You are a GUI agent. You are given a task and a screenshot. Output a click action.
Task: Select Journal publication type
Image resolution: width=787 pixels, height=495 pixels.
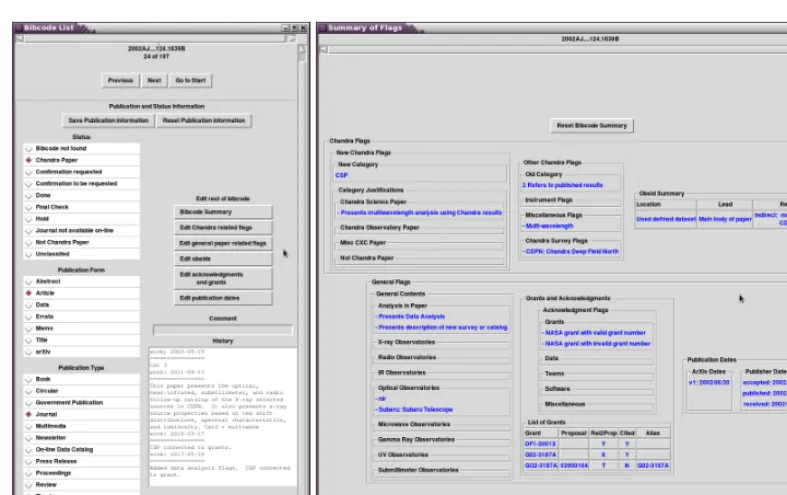click(x=81, y=414)
